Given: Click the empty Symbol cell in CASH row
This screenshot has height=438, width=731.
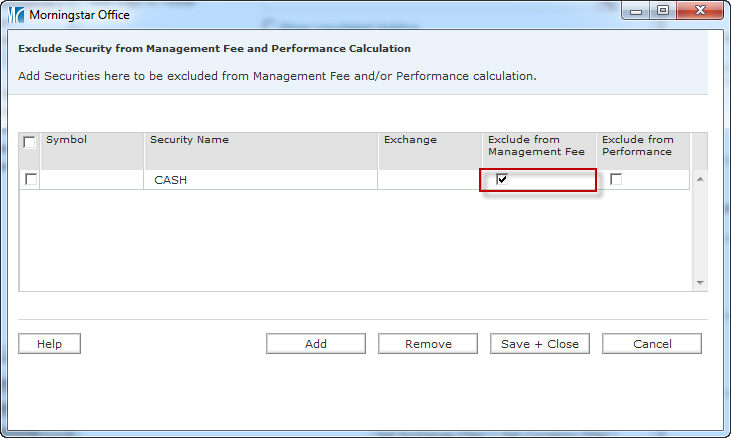Looking at the screenshot, I should pyautogui.click(x=92, y=180).
